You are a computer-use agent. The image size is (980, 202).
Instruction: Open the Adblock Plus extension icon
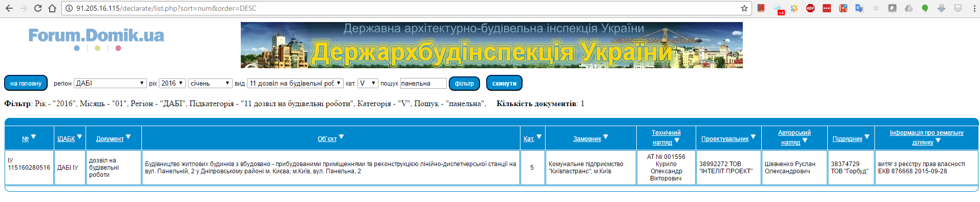(x=810, y=8)
